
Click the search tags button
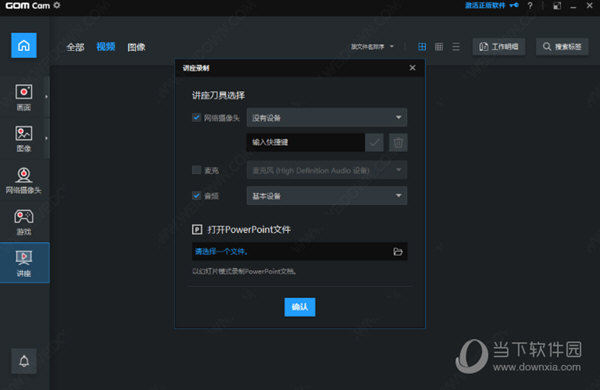[562, 47]
